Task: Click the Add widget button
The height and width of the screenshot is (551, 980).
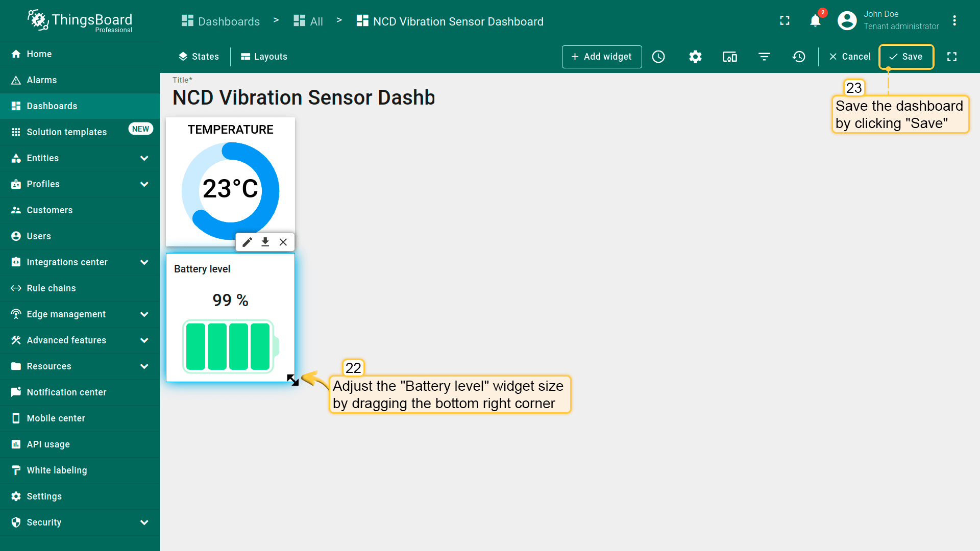Action: [602, 57]
